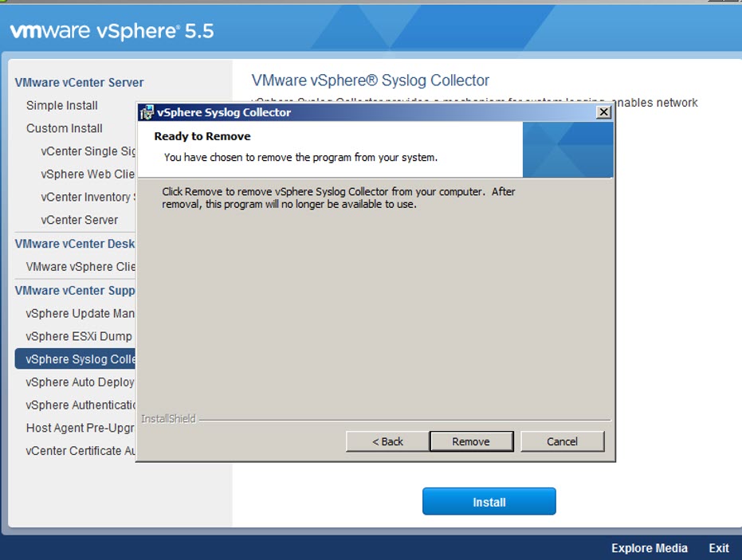Close the vSphere Syslog Collector dialog
The image size is (742, 560).
click(603, 112)
